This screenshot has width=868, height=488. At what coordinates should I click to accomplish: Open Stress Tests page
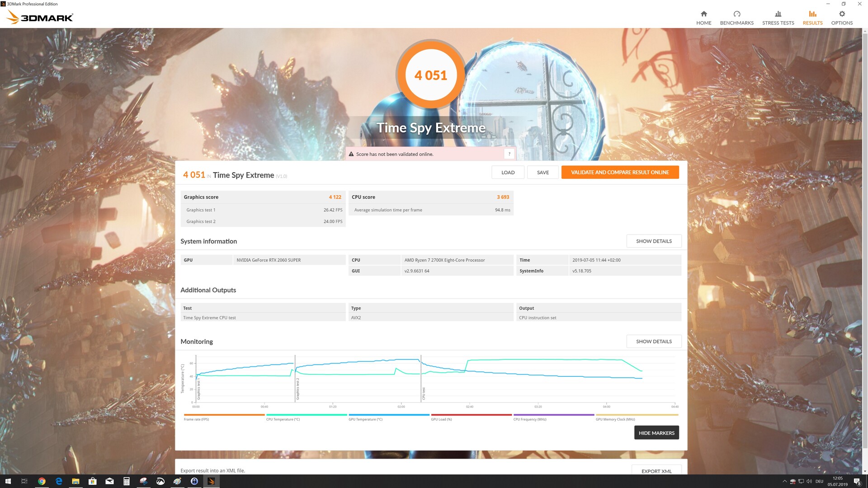point(778,18)
